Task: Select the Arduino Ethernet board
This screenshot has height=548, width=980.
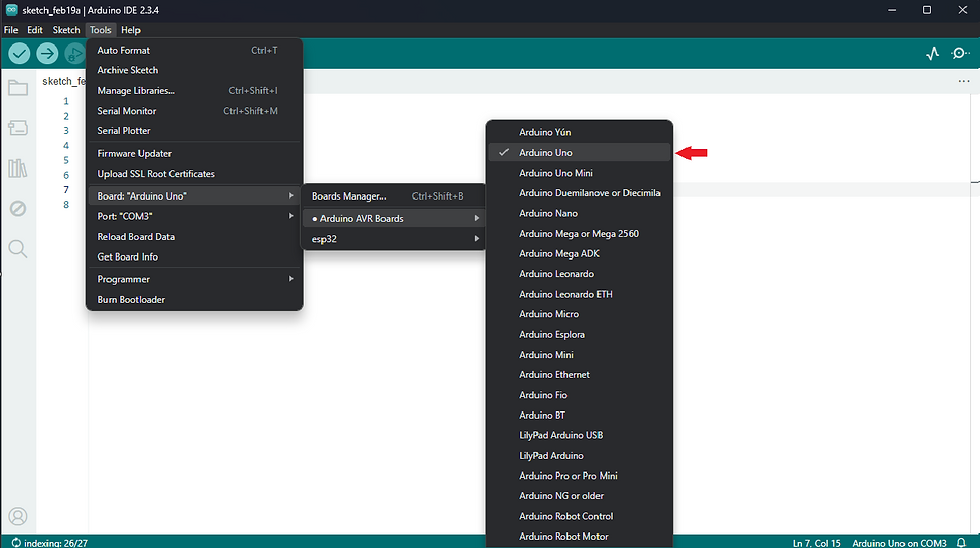Action: (579, 375)
